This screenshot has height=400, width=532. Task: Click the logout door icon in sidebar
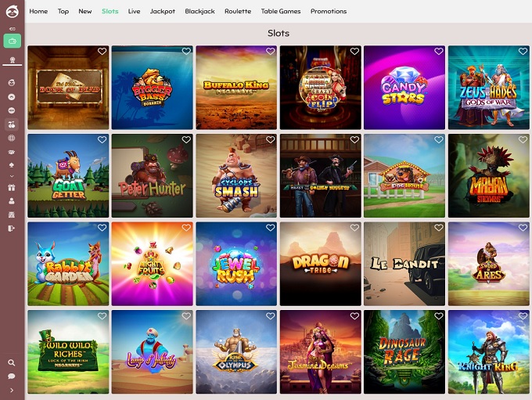point(12,229)
